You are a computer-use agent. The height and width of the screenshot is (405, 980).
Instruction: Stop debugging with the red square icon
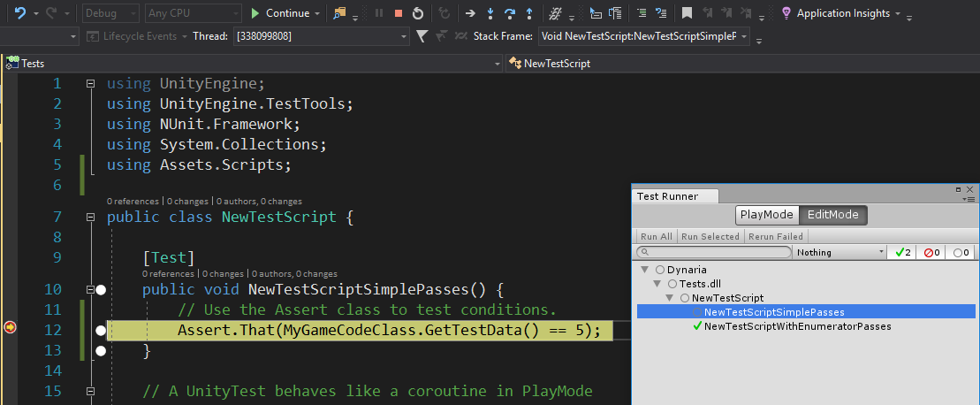(398, 13)
